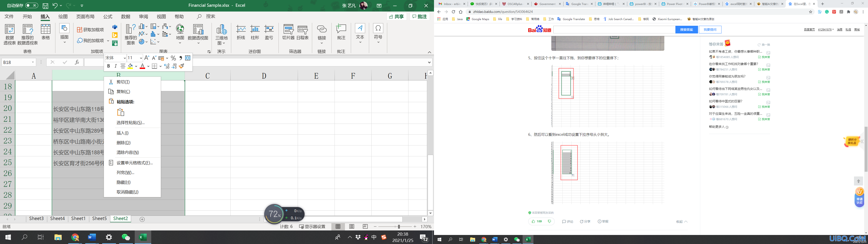
Task: Open 推荐的图表 recommended charts
Action: click(130, 35)
